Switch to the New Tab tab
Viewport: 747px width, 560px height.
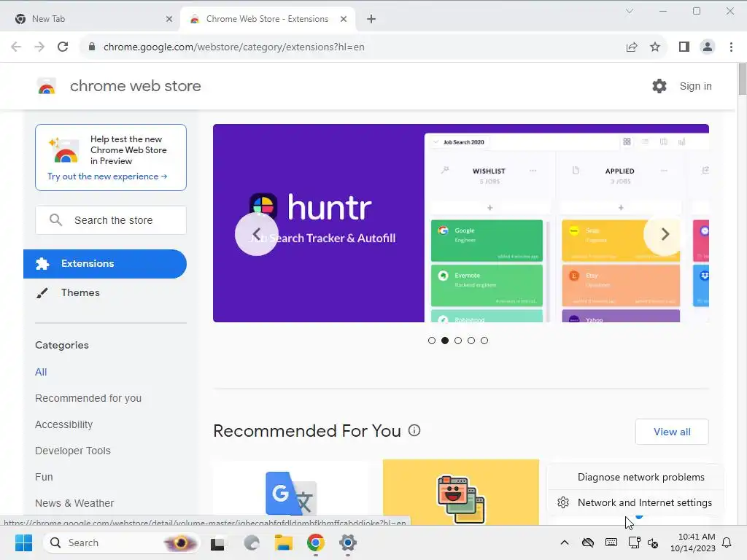(90, 19)
